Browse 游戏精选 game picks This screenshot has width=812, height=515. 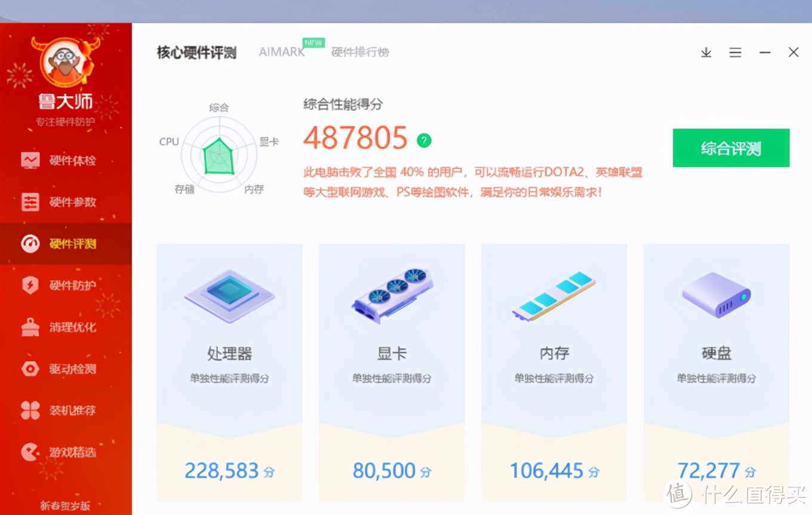[x=66, y=452]
